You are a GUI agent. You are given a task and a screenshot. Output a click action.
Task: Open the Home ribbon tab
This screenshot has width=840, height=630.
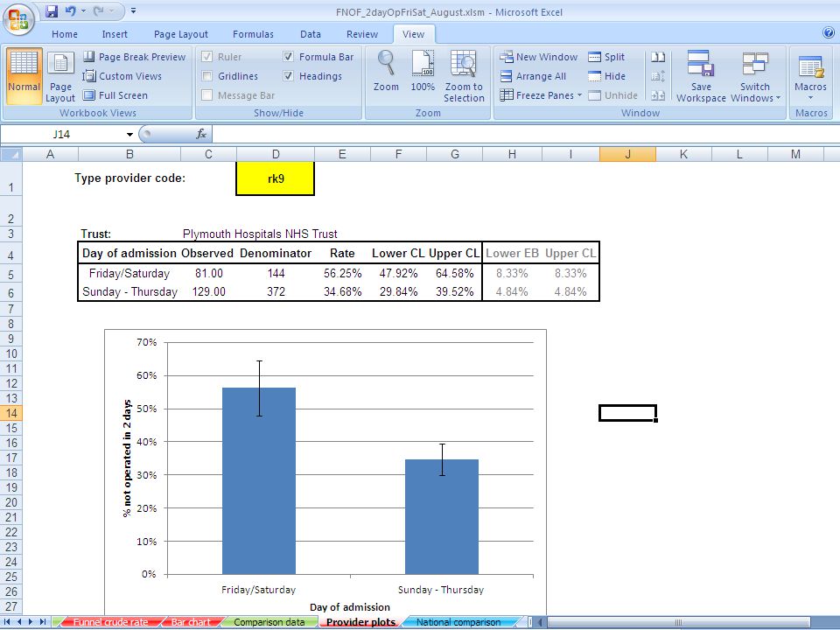pos(65,34)
